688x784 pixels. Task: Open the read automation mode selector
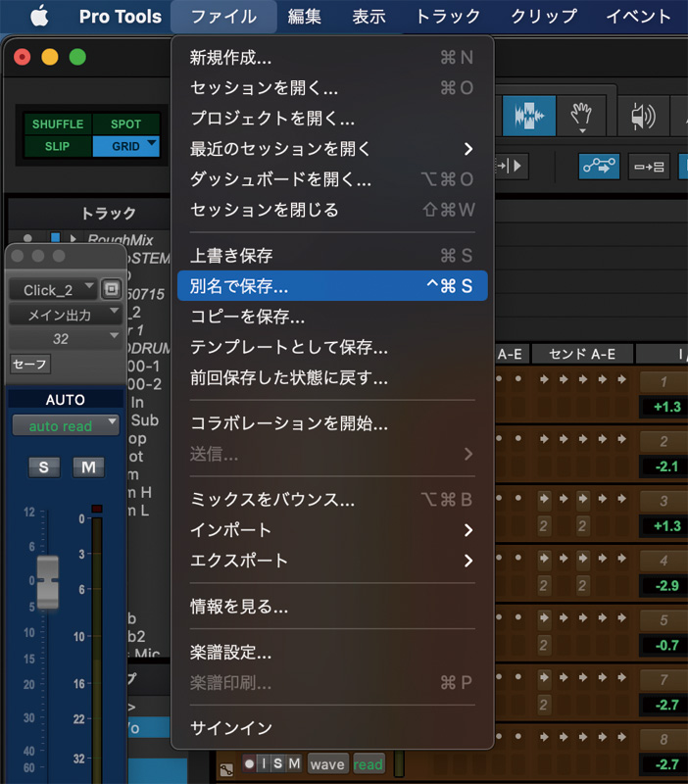(369, 764)
